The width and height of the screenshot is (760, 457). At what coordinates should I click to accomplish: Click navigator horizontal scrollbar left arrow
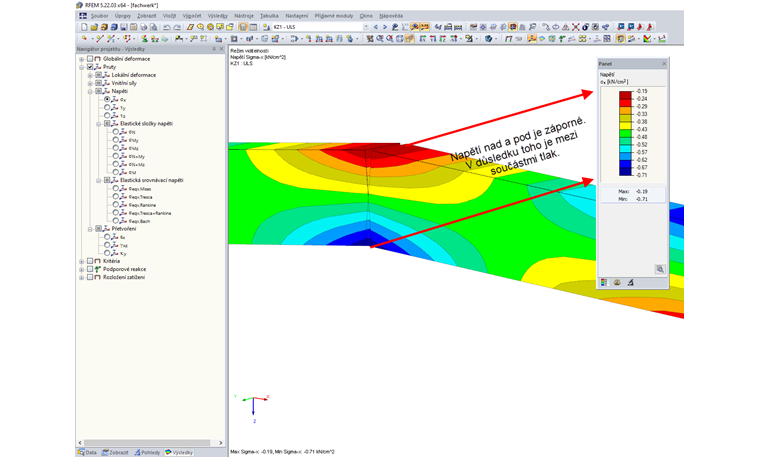(80, 442)
